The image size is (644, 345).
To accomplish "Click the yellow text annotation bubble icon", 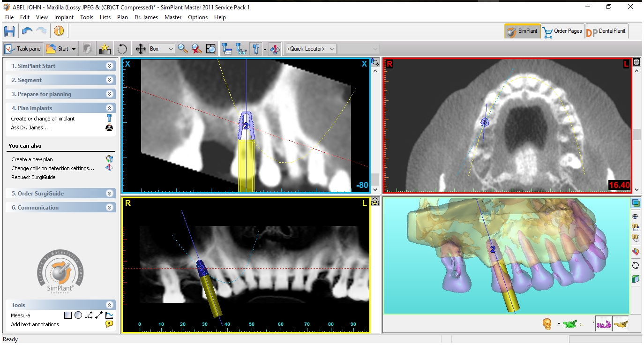I will point(109,324).
